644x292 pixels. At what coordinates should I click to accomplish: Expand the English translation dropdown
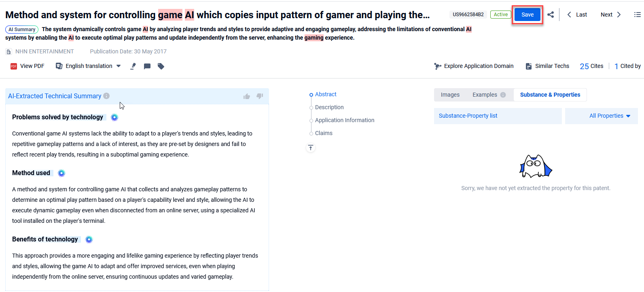(119, 66)
